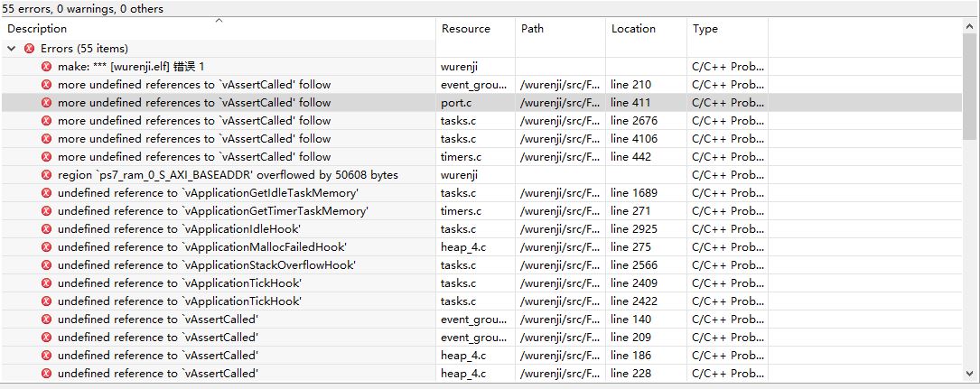Sort by Resource column header
Image resolution: width=980 pixels, height=389 pixels.
point(466,29)
